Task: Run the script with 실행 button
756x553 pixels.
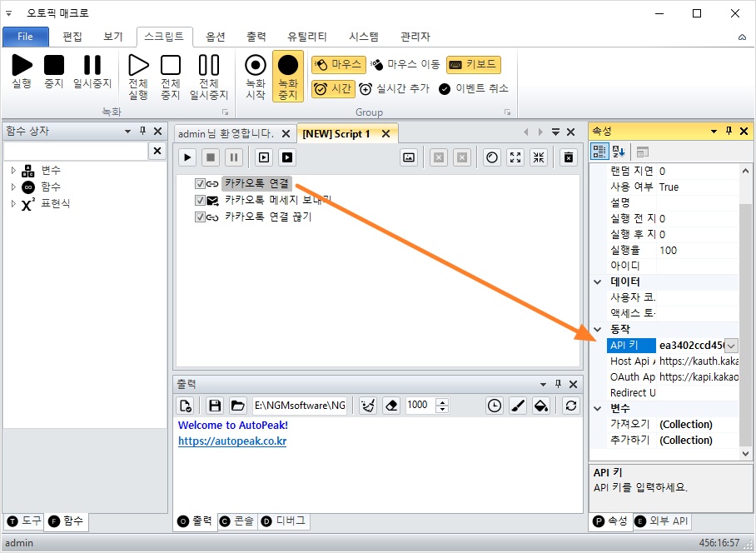Action: pos(22,72)
